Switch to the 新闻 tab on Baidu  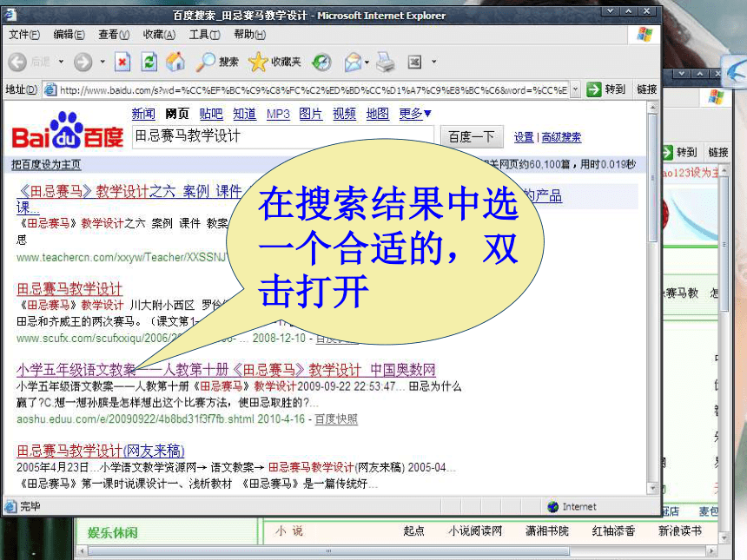[x=143, y=114]
